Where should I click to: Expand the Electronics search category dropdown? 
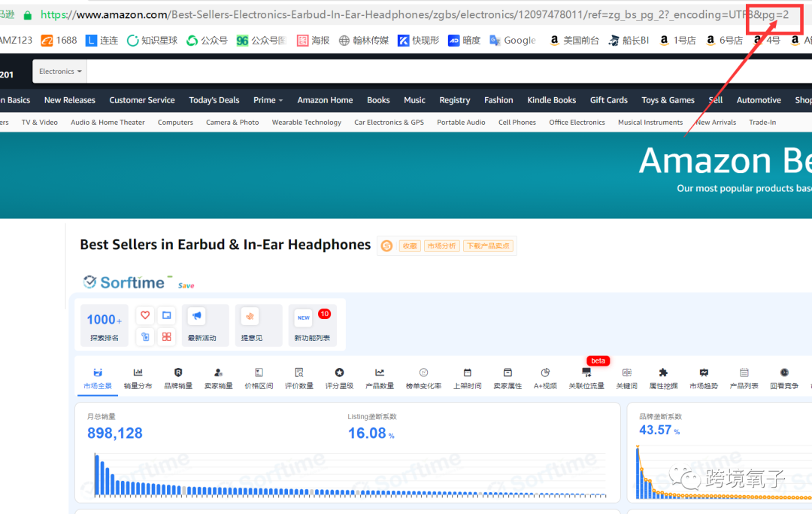tap(60, 71)
